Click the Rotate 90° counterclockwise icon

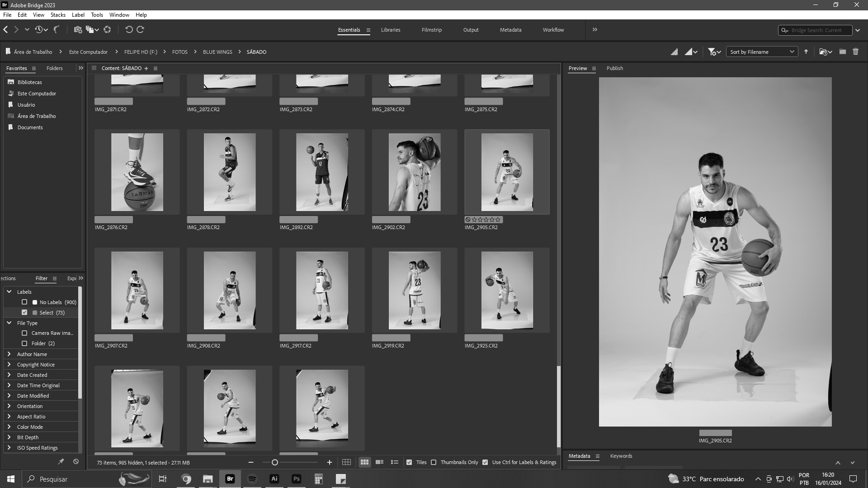(129, 30)
